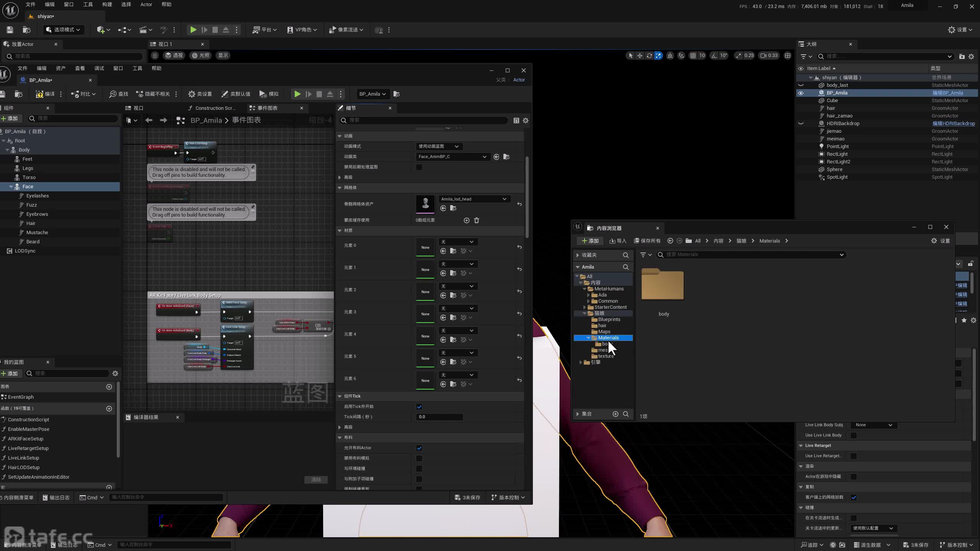Viewport: 980px width, 551px height.
Task: Select the rotate tool in viewport toolbar
Action: (649, 55)
